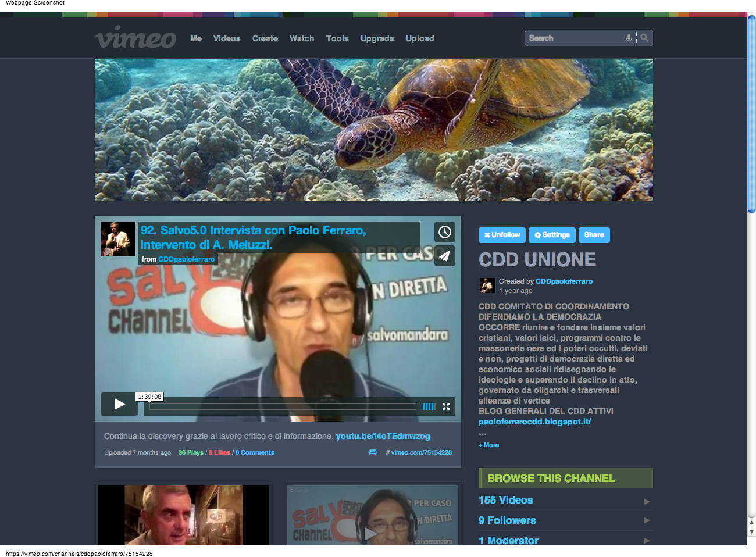Click the magnifying glass search icon
This screenshot has width=756, height=557.
tap(644, 38)
